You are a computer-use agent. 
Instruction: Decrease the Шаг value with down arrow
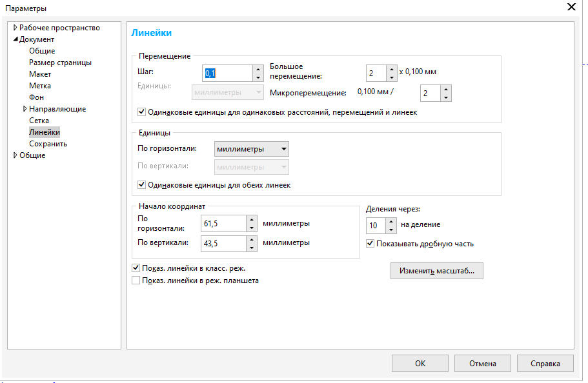(258, 77)
